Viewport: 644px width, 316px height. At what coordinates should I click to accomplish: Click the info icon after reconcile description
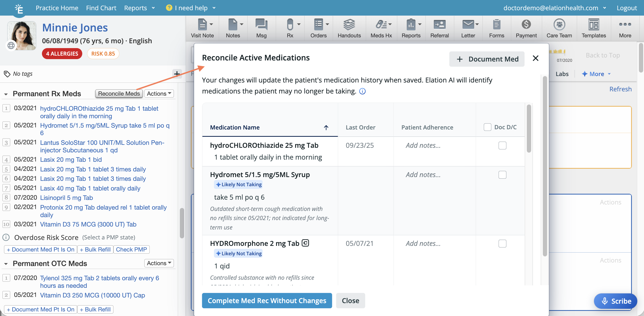point(362,91)
